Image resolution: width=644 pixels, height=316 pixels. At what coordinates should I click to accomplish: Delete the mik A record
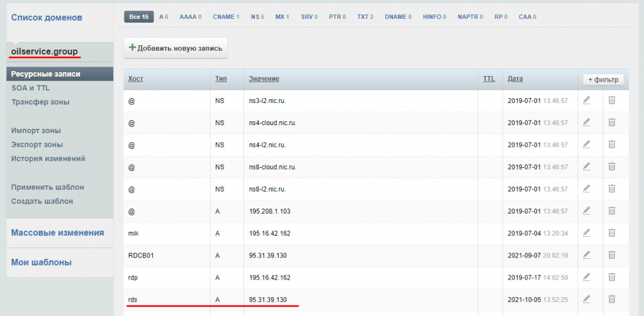pyautogui.click(x=611, y=232)
